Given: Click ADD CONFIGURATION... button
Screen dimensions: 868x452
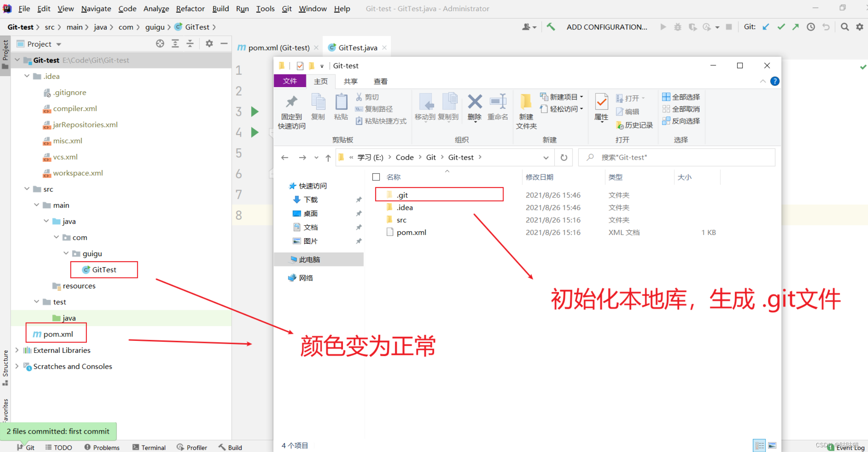Looking at the screenshot, I should pyautogui.click(x=607, y=27).
